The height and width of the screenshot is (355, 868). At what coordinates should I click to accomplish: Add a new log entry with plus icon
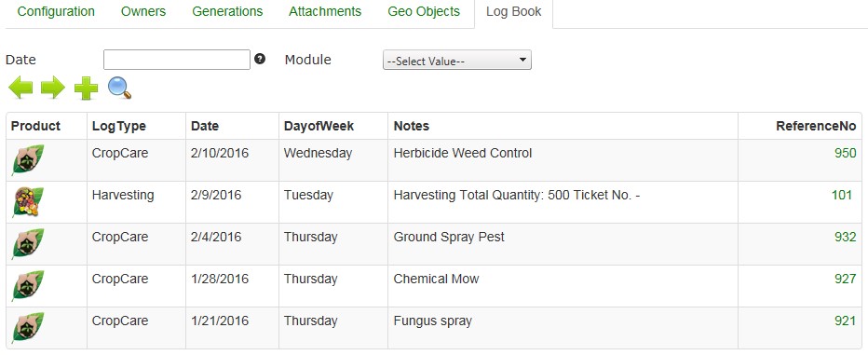pyautogui.click(x=86, y=89)
